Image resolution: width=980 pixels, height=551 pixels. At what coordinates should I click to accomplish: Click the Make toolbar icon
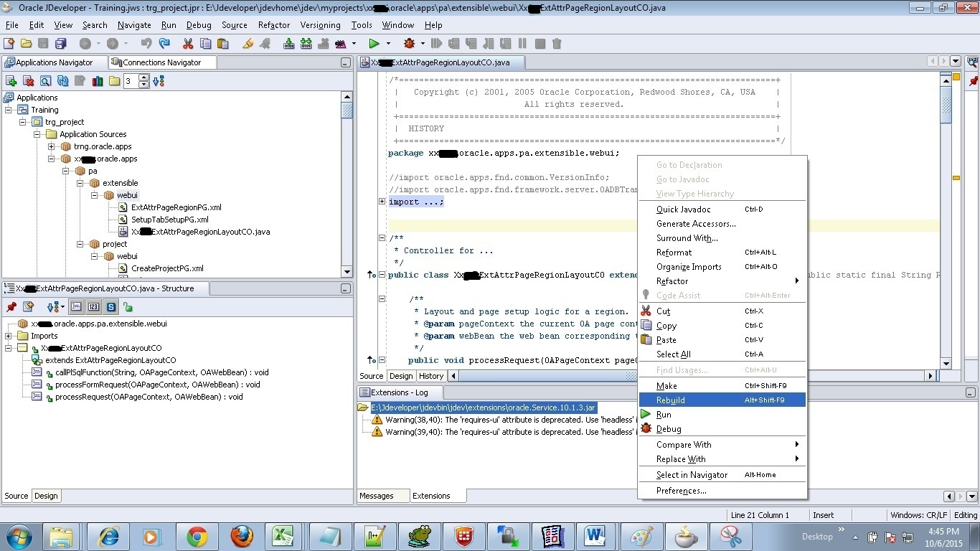click(289, 44)
